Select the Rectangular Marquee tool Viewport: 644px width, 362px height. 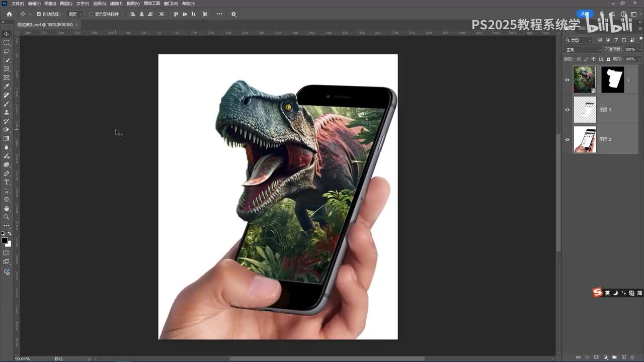point(7,43)
